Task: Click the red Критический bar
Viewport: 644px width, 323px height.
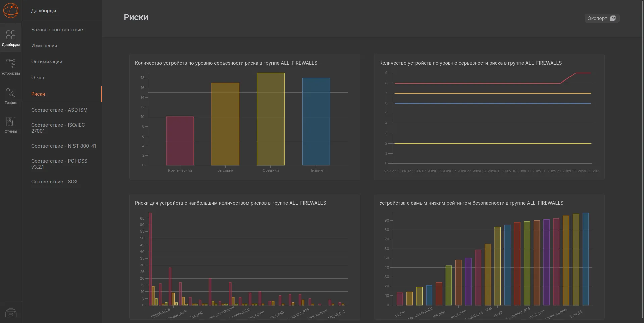Action: coord(180,141)
